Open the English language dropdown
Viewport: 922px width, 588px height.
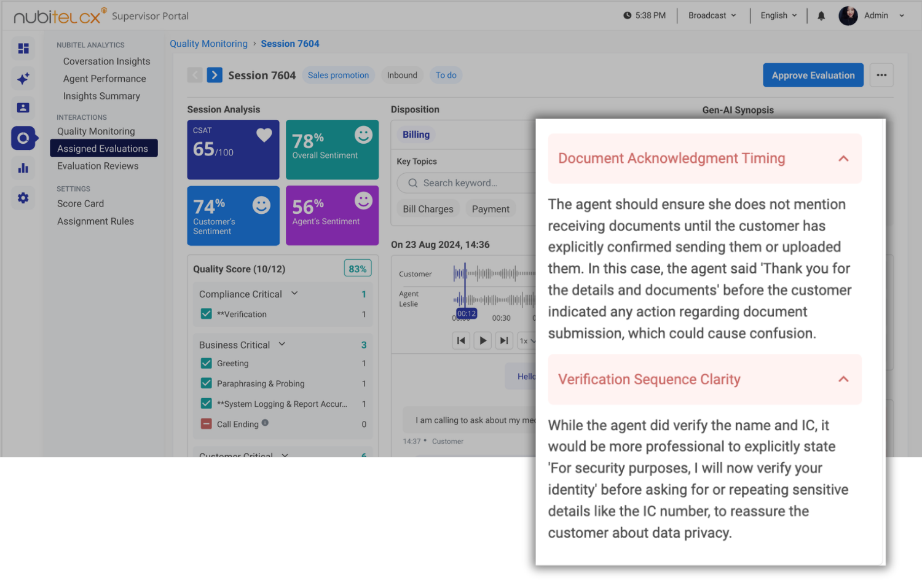[x=779, y=15]
